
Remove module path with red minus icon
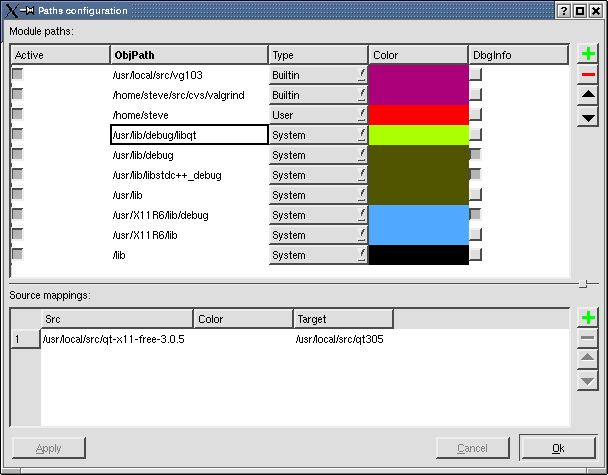coord(588,75)
